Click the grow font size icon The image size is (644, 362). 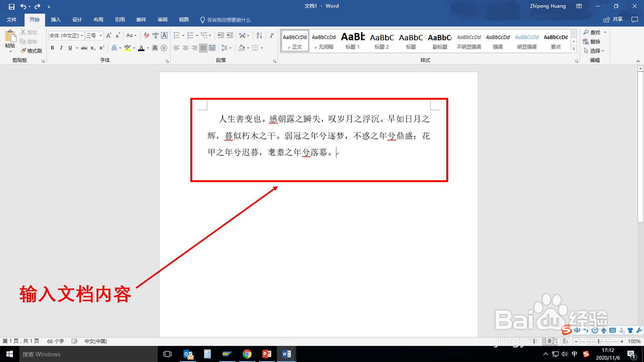tap(109, 35)
